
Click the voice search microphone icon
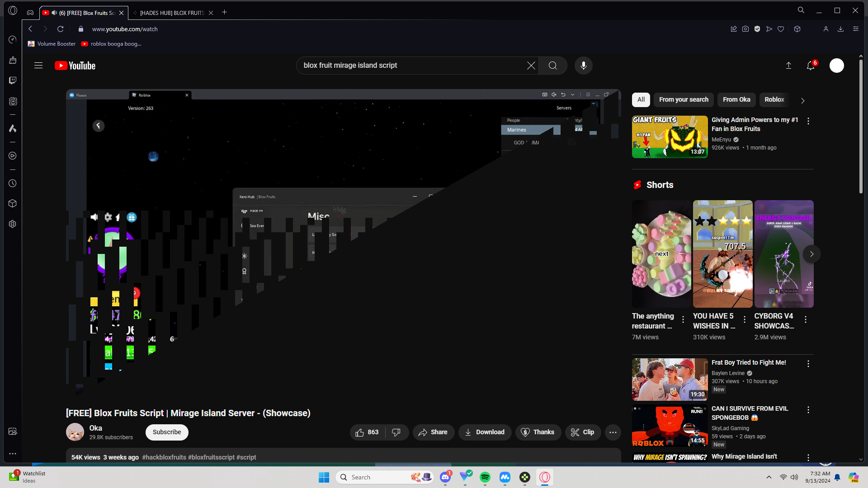pyautogui.click(x=584, y=66)
